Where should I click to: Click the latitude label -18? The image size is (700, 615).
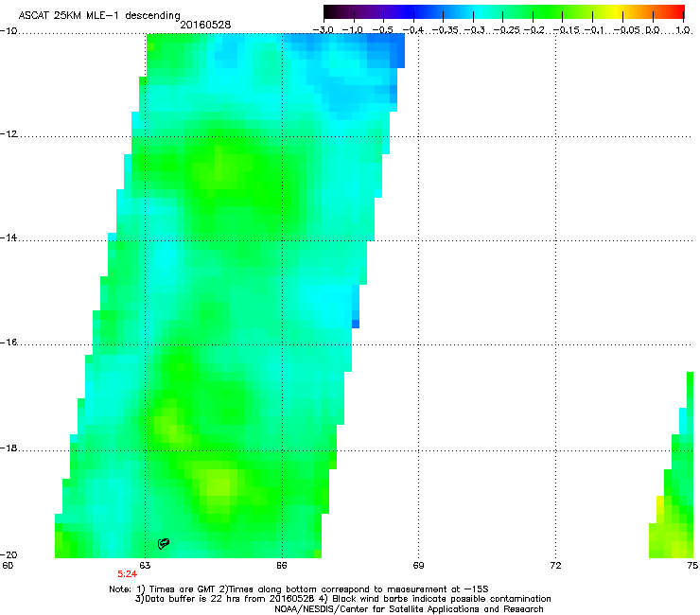9,448
